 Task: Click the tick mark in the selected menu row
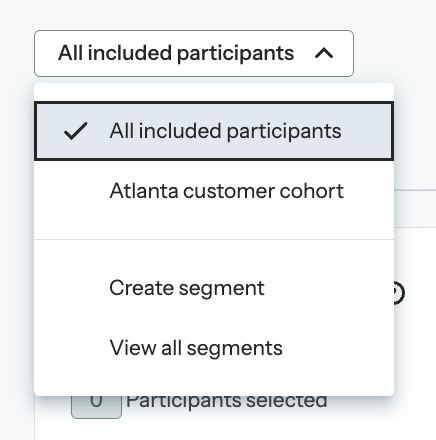click(76, 131)
